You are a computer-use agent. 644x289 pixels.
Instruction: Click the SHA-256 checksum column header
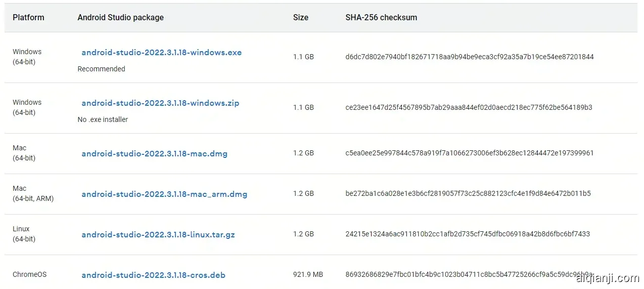(381, 18)
